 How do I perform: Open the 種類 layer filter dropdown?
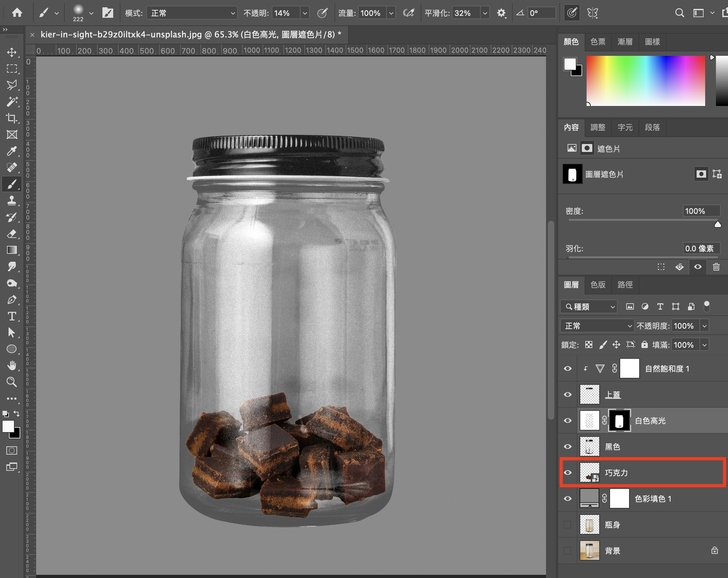(589, 307)
